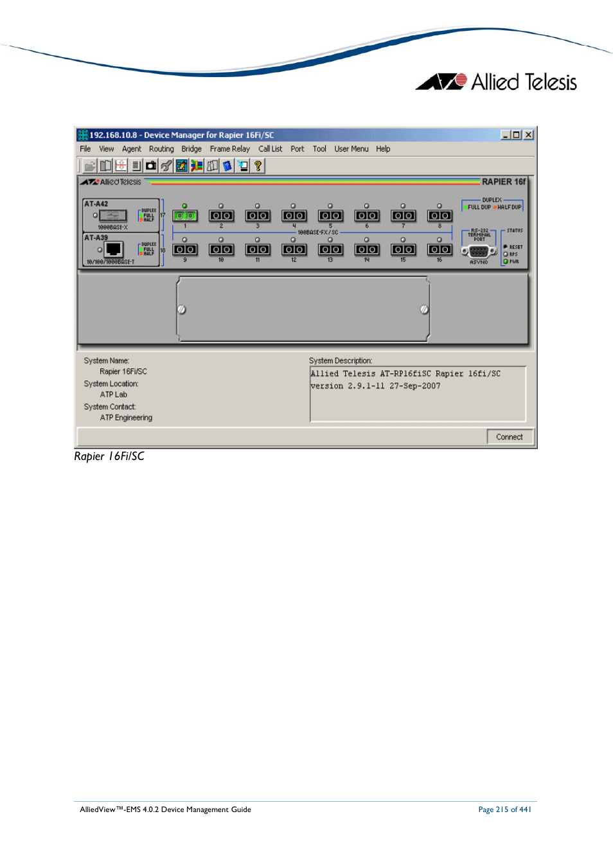Click the colored bars toolbar icon
This screenshot has height=868, width=613.
click(x=197, y=166)
